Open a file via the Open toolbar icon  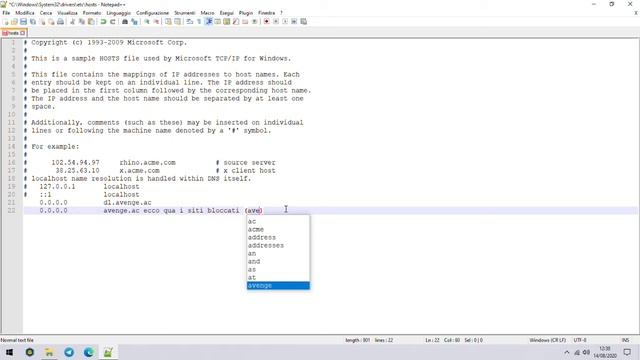tap(14, 22)
